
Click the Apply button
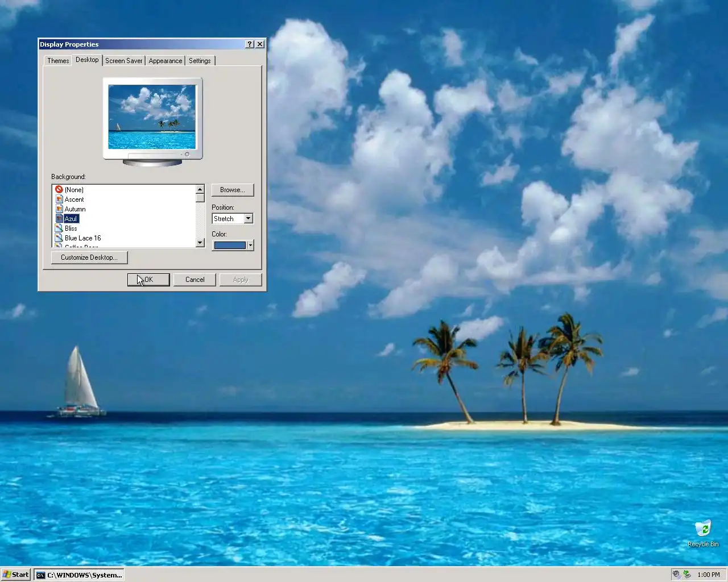click(x=241, y=280)
